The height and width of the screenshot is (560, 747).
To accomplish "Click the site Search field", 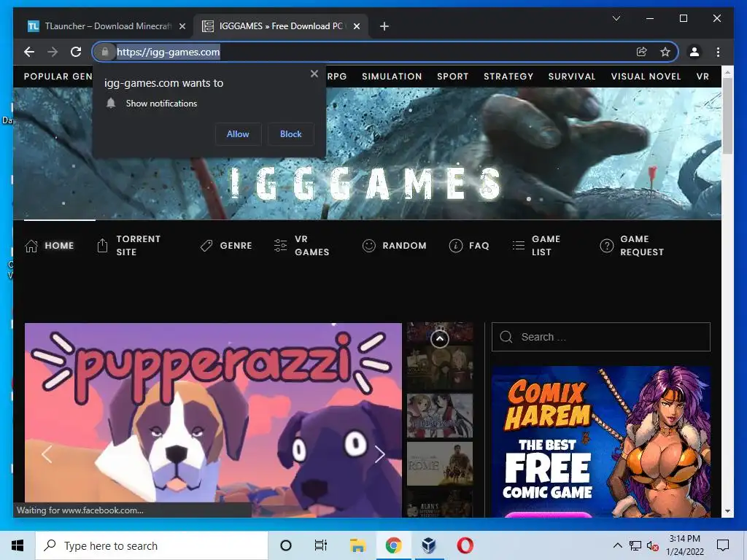I will click(601, 337).
